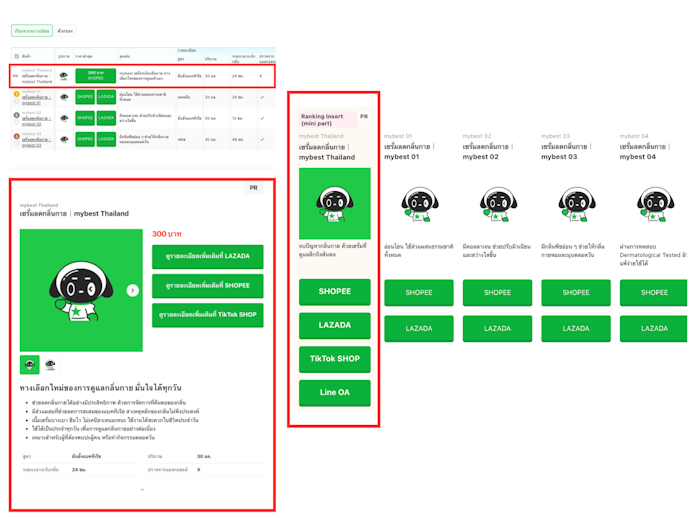Click the rank 2 badge in table
This screenshot has height=518, width=690.
coord(17,115)
